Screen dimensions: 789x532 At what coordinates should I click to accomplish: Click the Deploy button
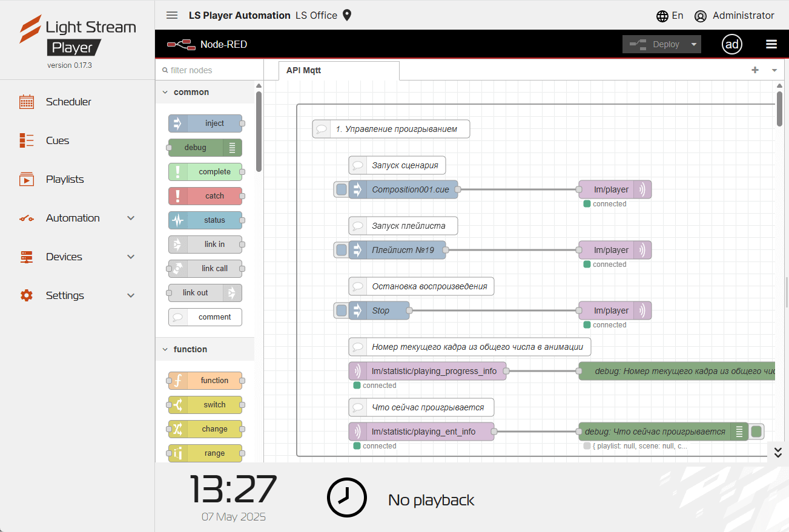pyautogui.click(x=655, y=44)
